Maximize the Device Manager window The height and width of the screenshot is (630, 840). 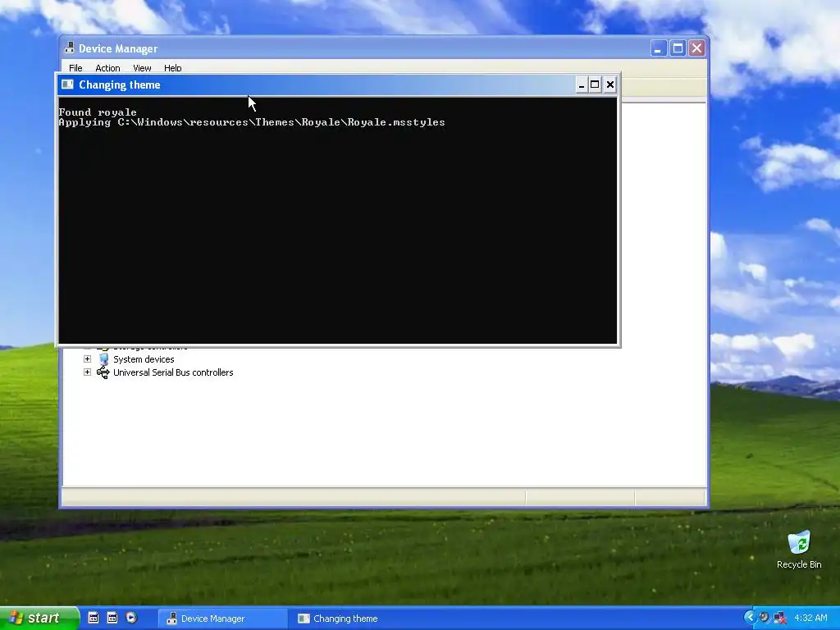678,48
